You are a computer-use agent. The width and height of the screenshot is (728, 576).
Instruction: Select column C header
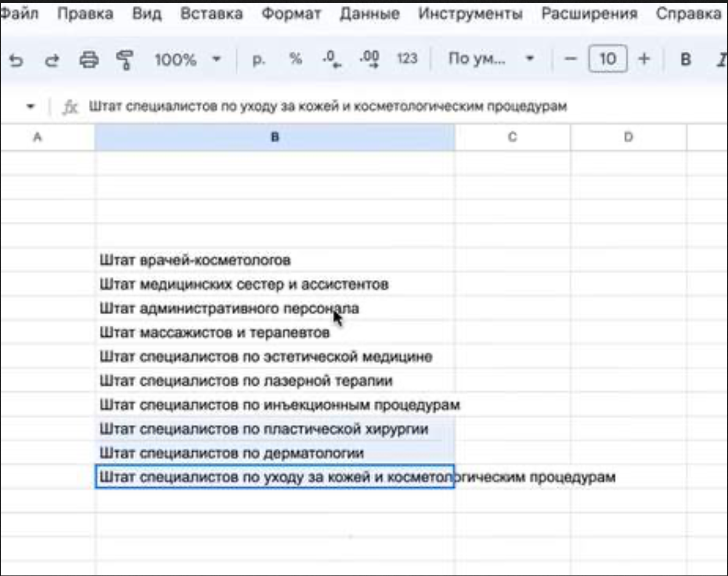click(x=512, y=138)
